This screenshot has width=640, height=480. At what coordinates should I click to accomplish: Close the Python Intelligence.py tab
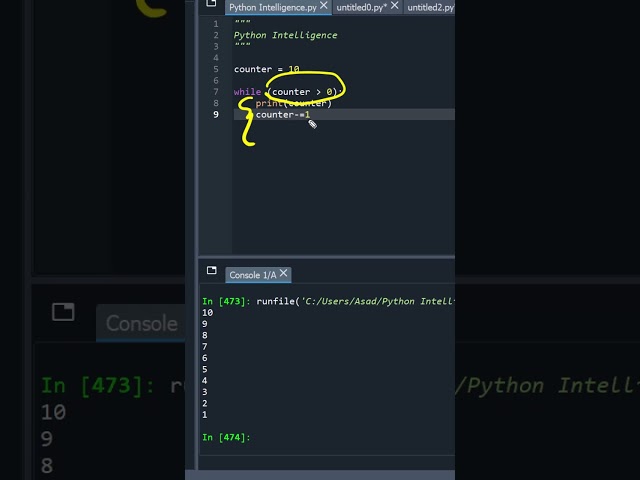[x=324, y=6]
